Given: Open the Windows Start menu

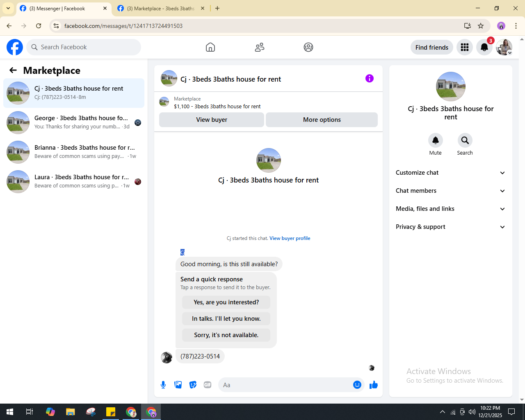Looking at the screenshot, I should pos(10,412).
